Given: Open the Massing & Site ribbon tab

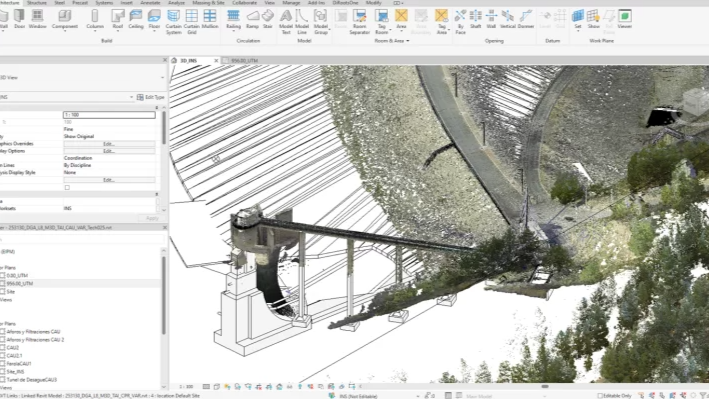Looking at the screenshot, I should coord(208,3).
